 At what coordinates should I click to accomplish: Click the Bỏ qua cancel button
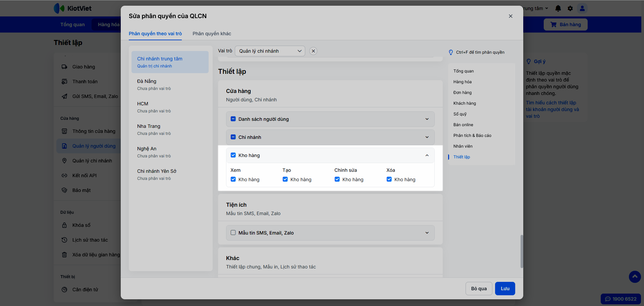coord(479,289)
